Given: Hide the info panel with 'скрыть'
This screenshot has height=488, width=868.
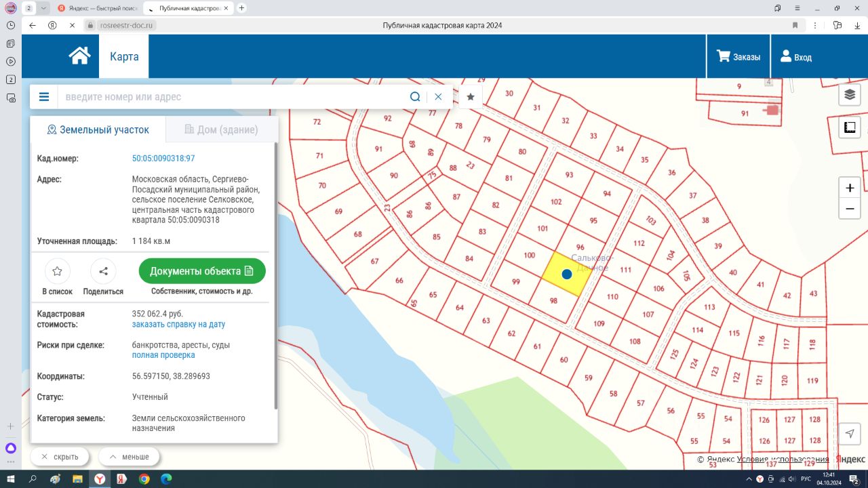Looking at the screenshot, I should 59,457.
